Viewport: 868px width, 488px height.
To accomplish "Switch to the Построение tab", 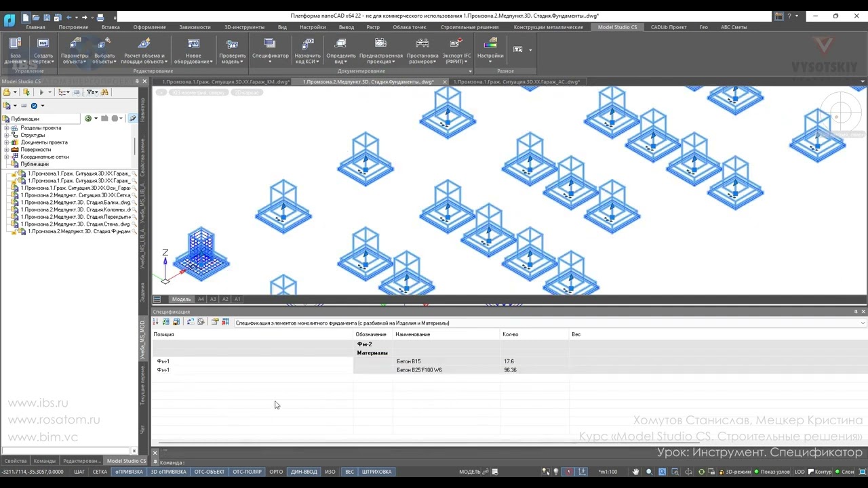I will tap(73, 27).
